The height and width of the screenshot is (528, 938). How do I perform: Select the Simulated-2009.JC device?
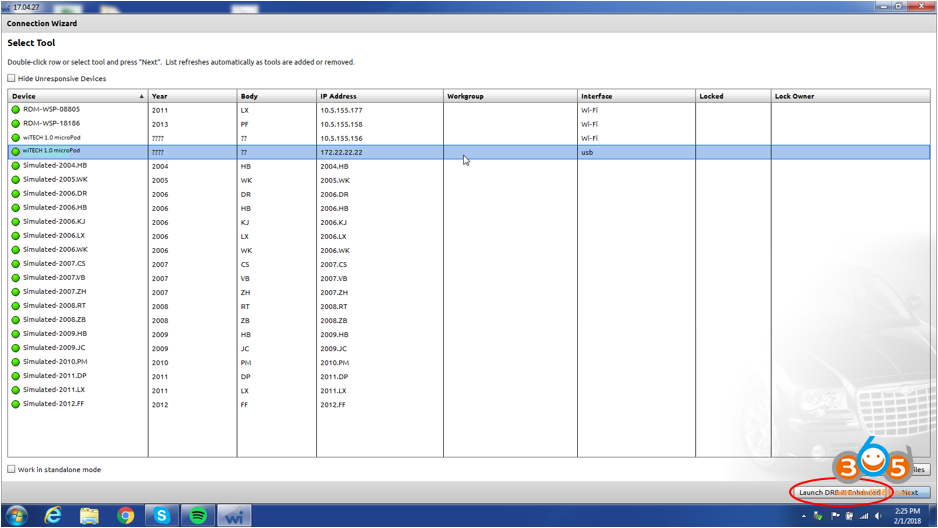pos(469,348)
